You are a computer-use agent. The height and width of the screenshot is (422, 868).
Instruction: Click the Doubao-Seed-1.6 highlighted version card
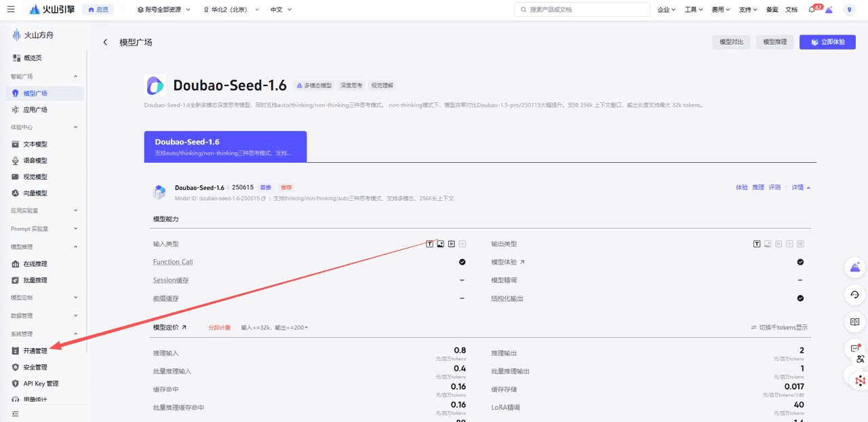tap(225, 147)
